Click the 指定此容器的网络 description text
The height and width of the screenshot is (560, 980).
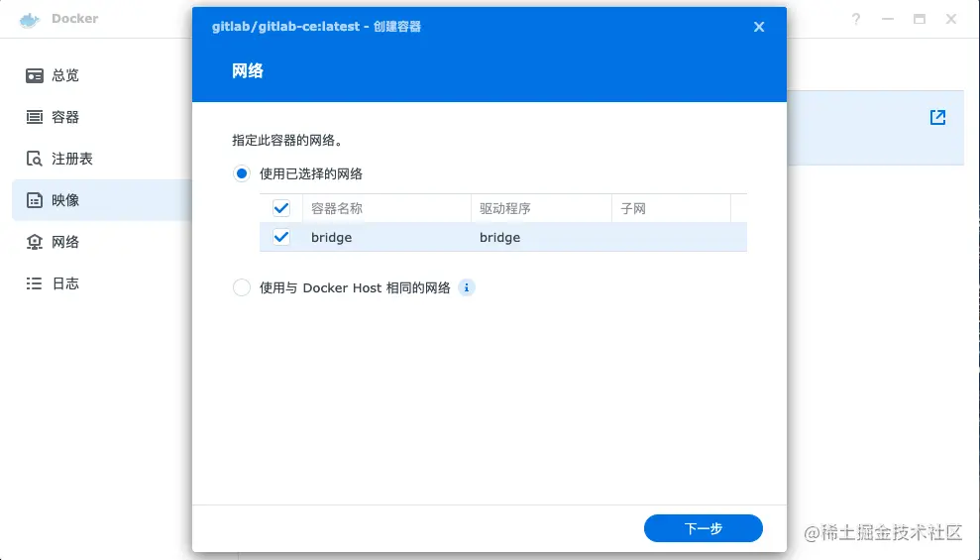point(287,140)
